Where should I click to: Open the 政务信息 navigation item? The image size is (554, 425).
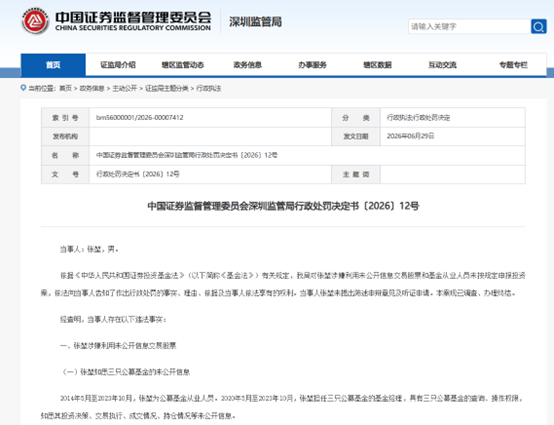tap(248, 65)
